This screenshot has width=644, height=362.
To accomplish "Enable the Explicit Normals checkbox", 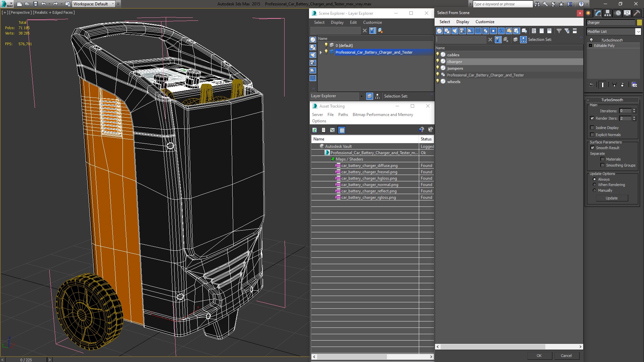I will point(592,135).
